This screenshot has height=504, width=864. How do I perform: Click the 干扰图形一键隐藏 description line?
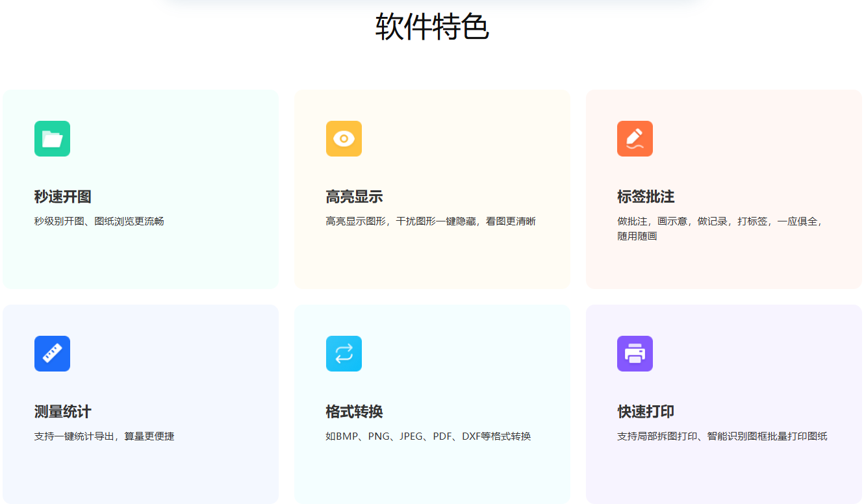coord(431,221)
